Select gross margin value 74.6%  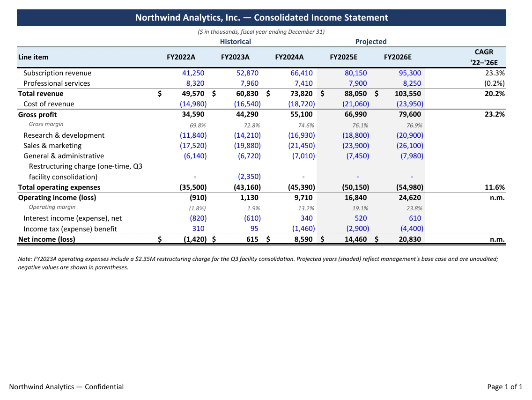pyautogui.click(x=306, y=126)
